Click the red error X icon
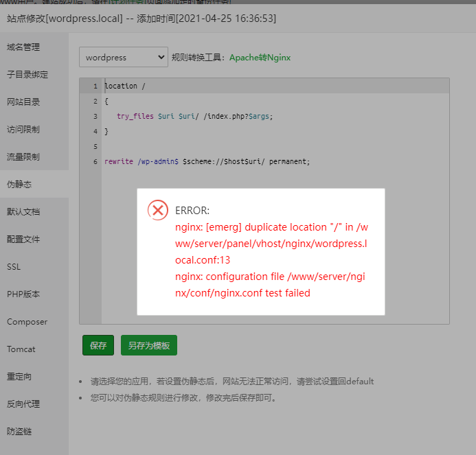This screenshot has height=455, width=476. [x=158, y=210]
